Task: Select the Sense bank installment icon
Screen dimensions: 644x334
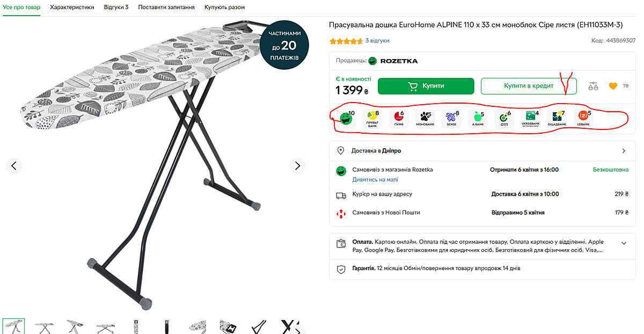Action: point(451,118)
